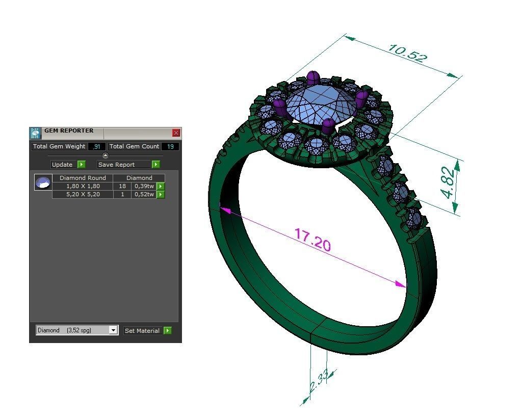This screenshot has width=521, height=420.
Task: Collapse the panel using the round up-arrow handle
Action: point(106,155)
